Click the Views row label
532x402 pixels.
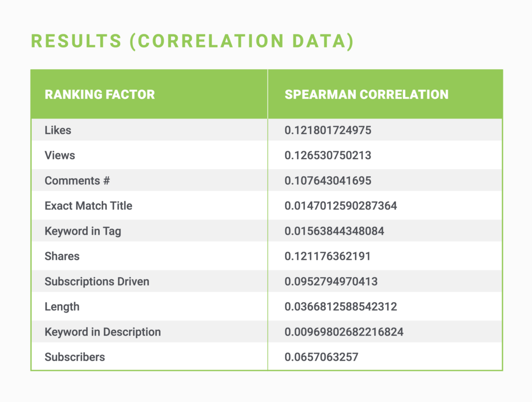60,155
